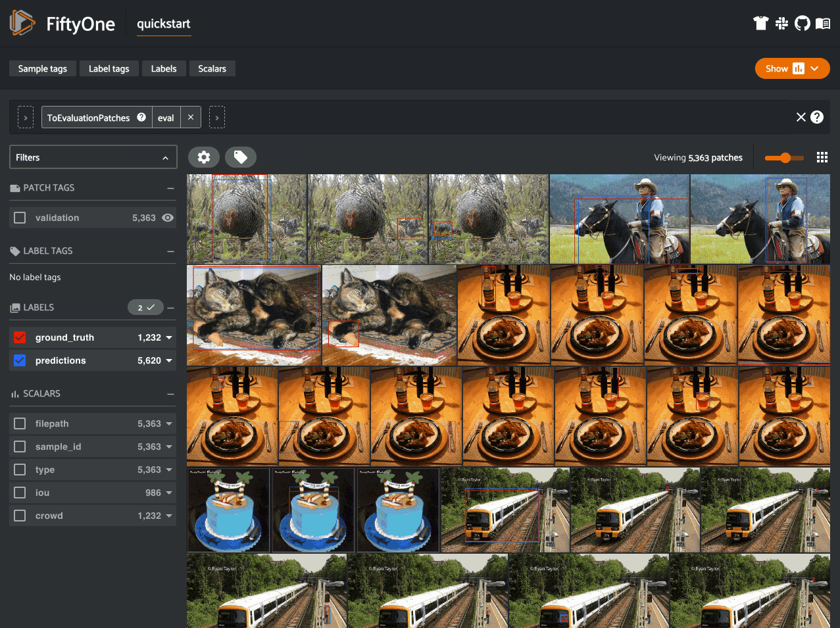Click the Scalars bar chart icon
The width and height of the screenshot is (840, 628).
14,394
